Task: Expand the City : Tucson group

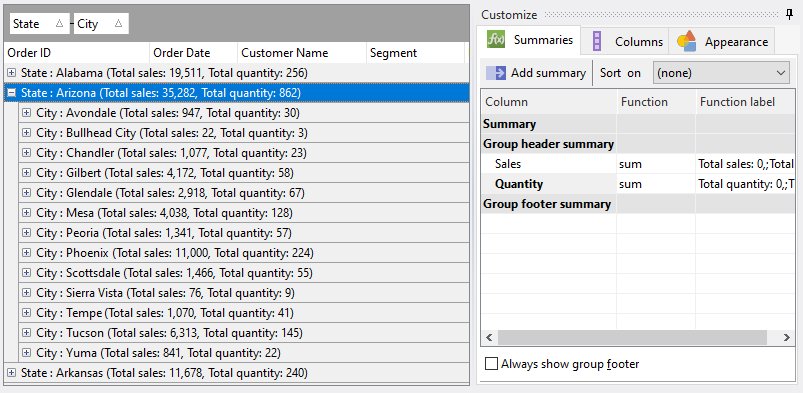Action: click(x=27, y=333)
